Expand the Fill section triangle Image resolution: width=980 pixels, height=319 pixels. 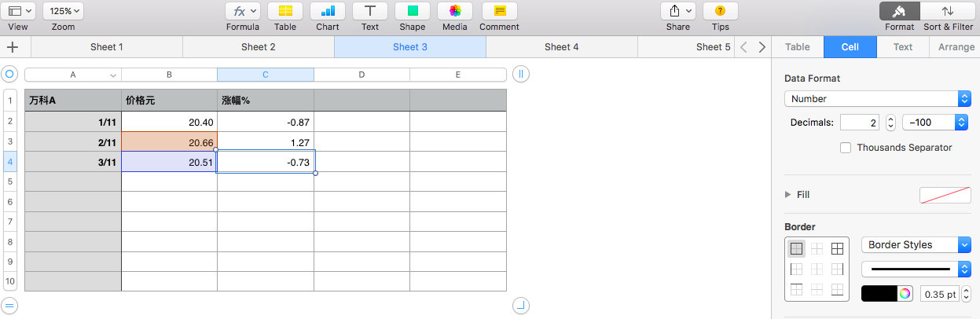pyautogui.click(x=788, y=195)
